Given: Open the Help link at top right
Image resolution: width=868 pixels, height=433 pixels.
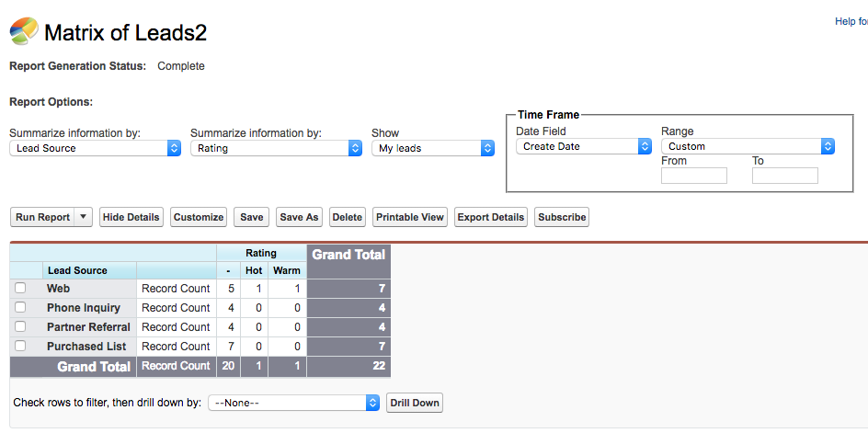Looking at the screenshot, I should tap(851, 21).
